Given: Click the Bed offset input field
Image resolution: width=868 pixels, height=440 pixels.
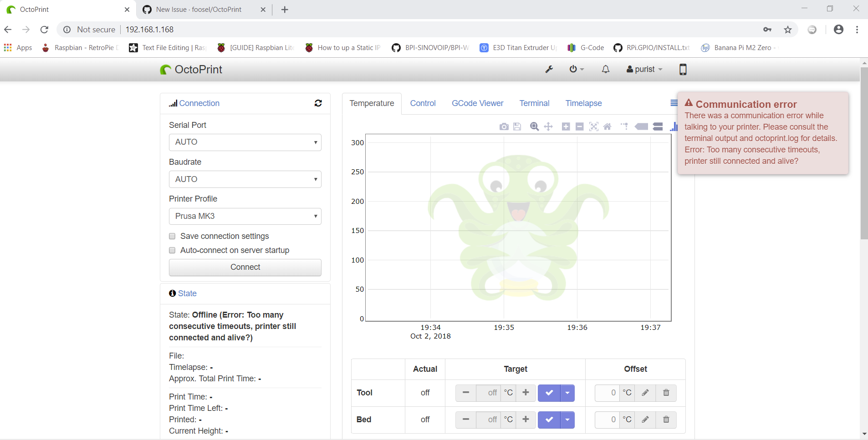Looking at the screenshot, I should point(608,420).
